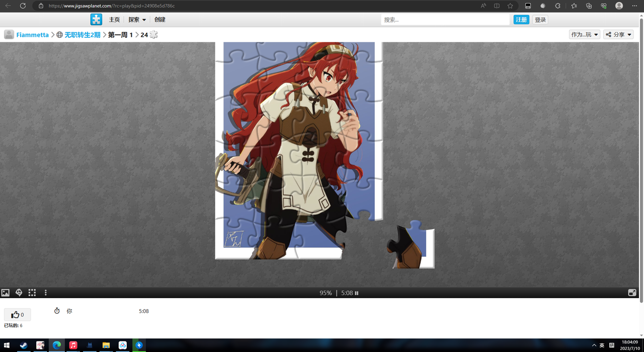Click the blue 注册 register button

coord(521,20)
